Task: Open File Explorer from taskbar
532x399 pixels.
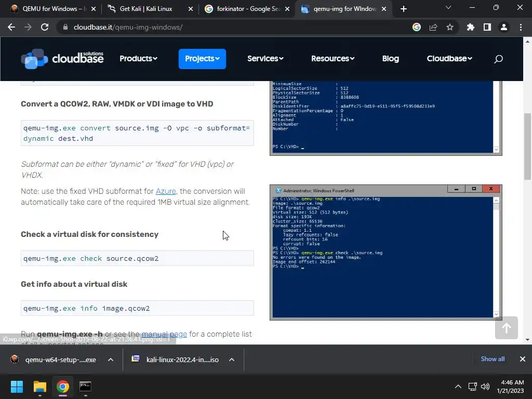Action: 39,387
